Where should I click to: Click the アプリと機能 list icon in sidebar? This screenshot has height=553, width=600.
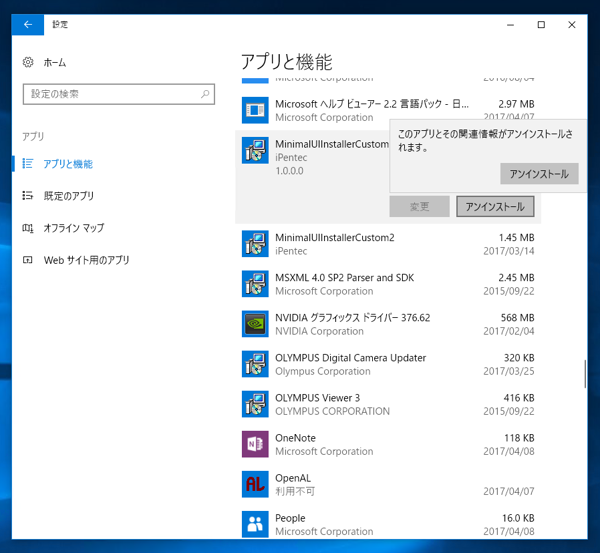pos(28,164)
